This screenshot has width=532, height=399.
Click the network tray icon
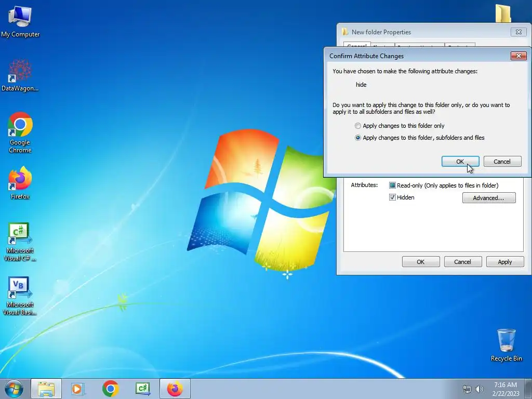467,389
